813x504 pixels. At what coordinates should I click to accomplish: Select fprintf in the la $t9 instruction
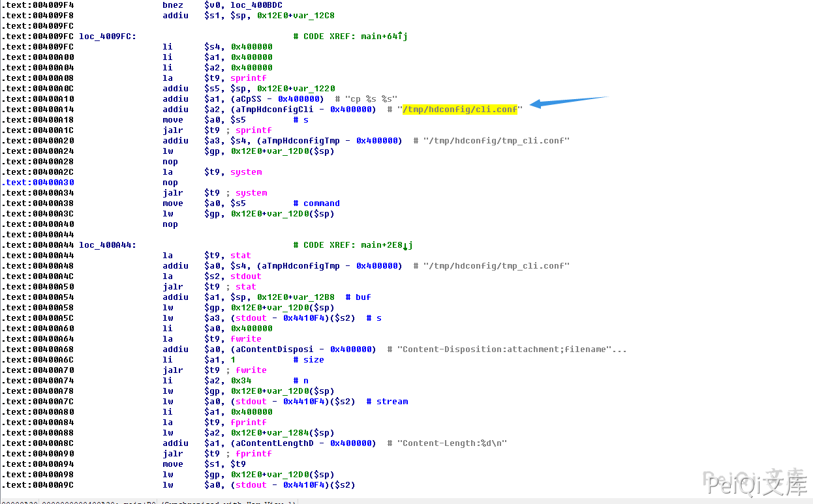point(249,422)
